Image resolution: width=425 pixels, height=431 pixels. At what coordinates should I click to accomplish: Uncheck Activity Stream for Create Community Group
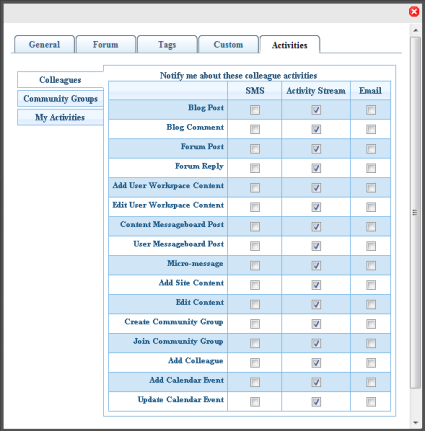[x=316, y=324]
